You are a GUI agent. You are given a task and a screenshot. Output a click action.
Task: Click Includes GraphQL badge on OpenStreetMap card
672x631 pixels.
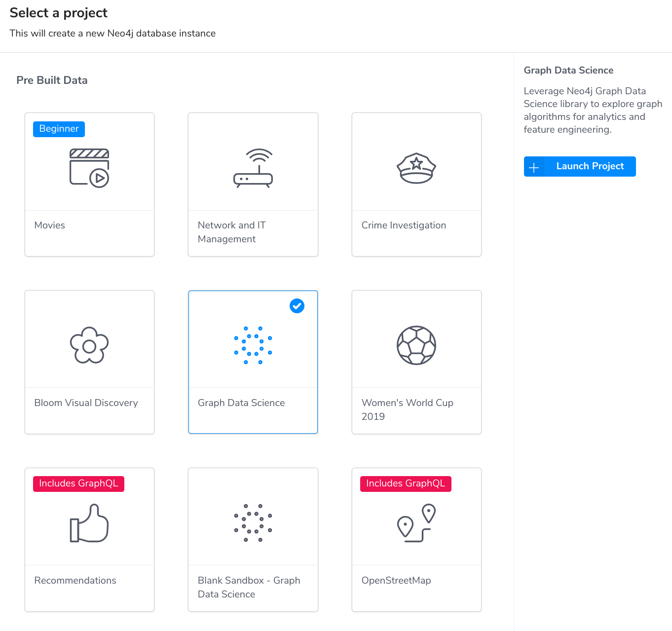coord(406,483)
